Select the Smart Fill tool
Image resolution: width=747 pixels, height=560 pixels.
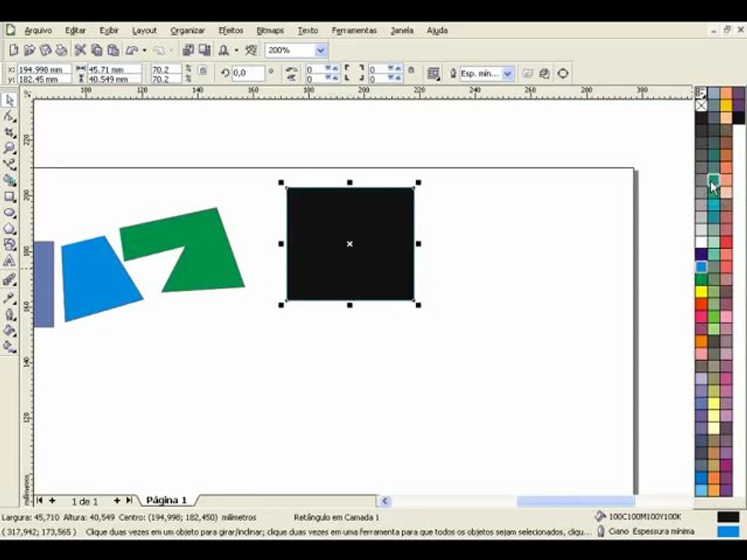[x=9, y=180]
